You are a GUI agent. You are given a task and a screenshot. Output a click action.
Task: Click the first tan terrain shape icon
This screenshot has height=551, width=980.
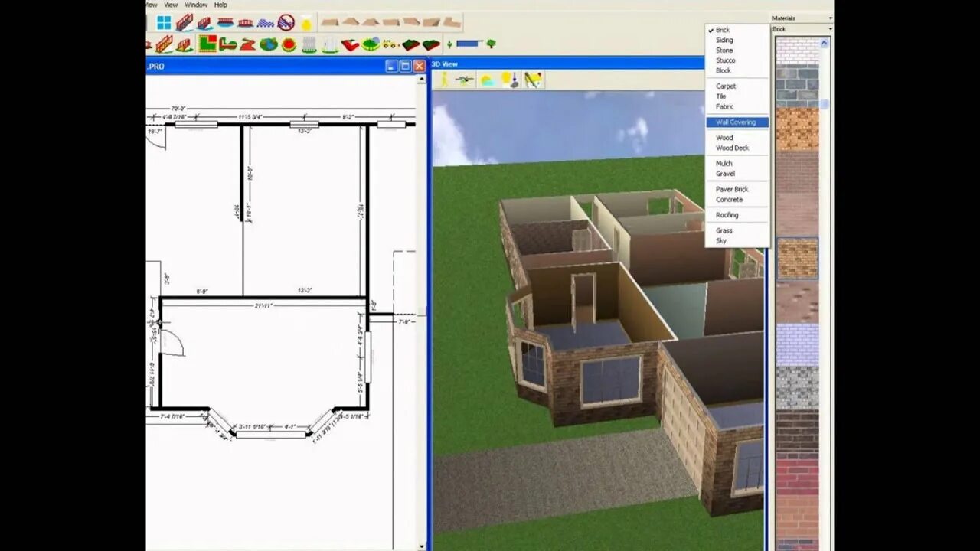point(329,22)
